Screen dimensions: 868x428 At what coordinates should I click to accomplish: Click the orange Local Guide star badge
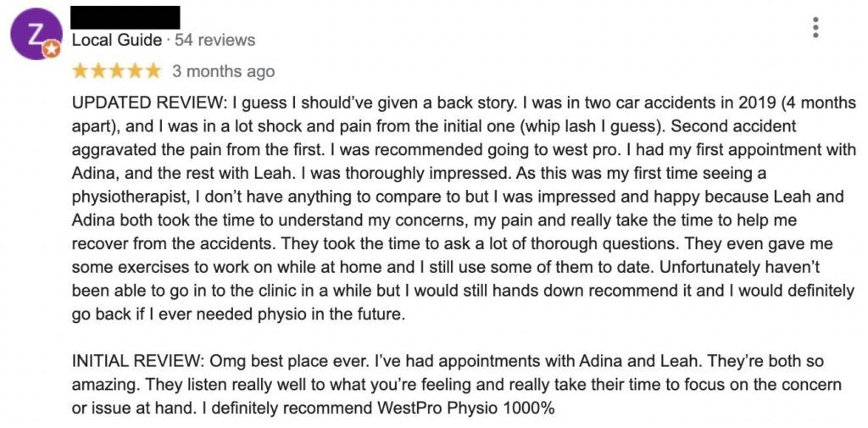pos(51,49)
